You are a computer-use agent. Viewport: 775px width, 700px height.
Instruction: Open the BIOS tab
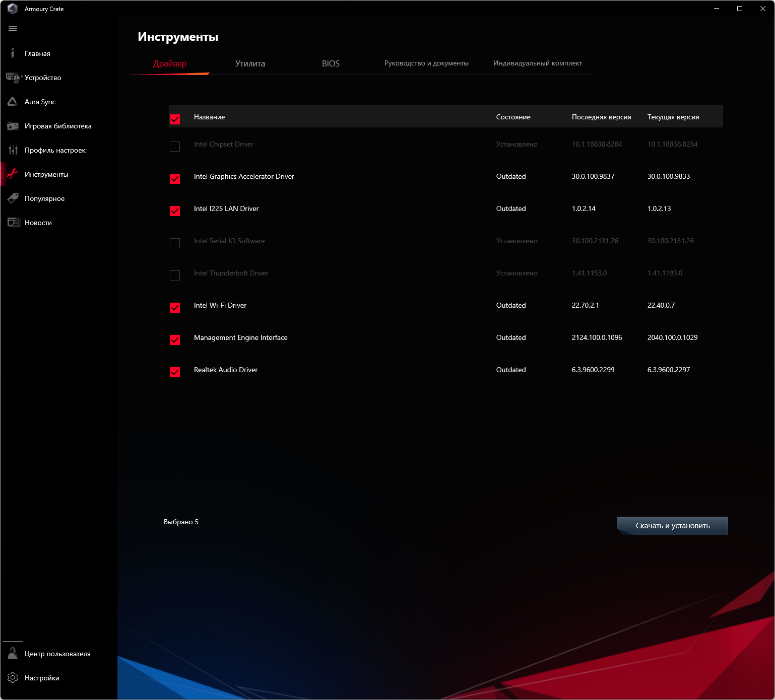pyautogui.click(x=331, y=63)
